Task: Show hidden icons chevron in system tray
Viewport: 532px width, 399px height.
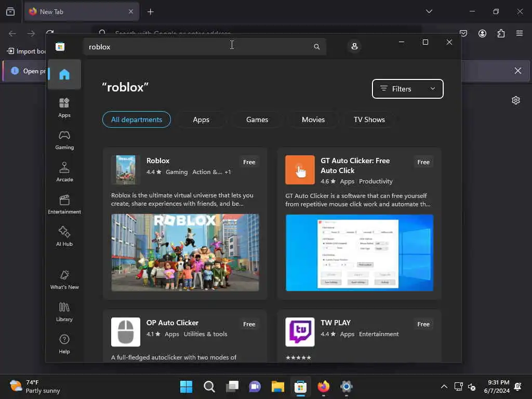Action: (444, 387)
